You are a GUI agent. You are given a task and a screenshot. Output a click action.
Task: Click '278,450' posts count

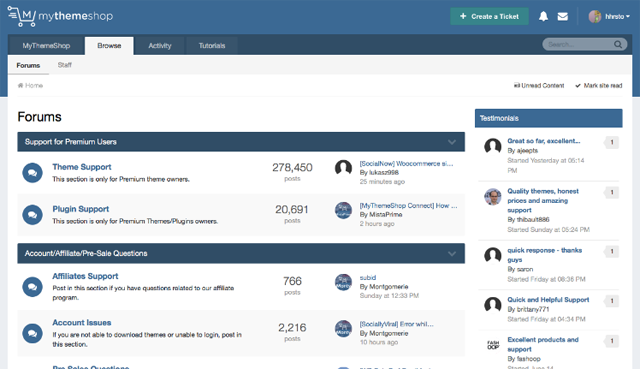click(292, 167)
